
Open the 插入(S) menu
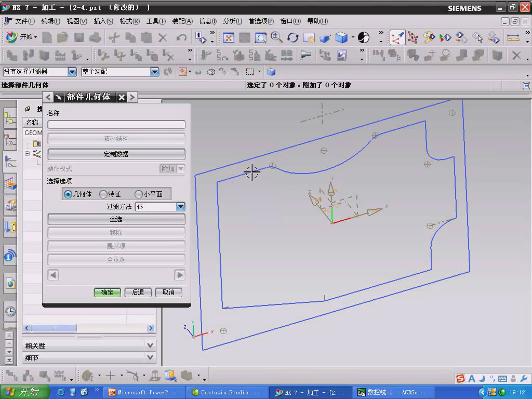pyautogui.click(x=103, y=21)
